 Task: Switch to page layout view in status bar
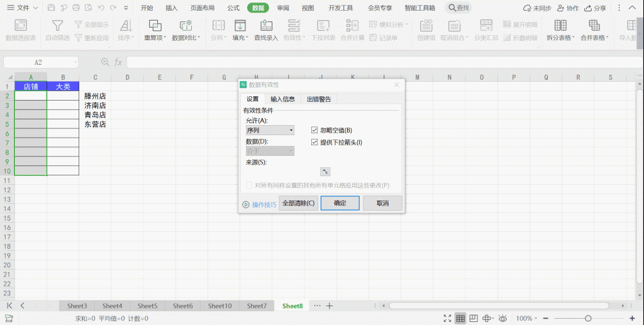point(474,319)
